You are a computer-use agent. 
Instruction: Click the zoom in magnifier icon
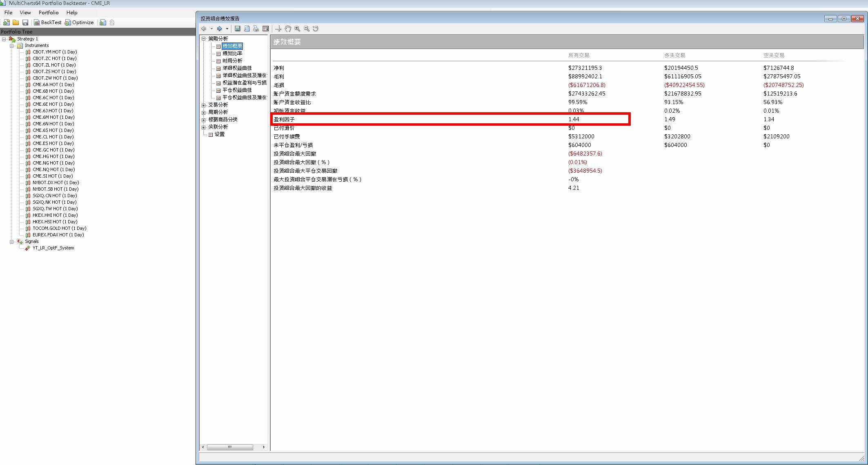click(x=297, y=29)
